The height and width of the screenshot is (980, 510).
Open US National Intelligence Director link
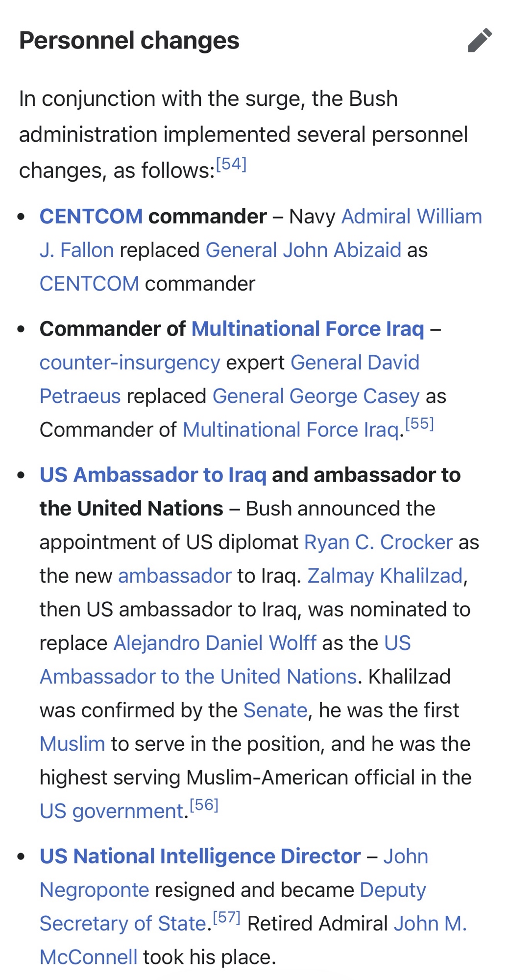[200, 857]
